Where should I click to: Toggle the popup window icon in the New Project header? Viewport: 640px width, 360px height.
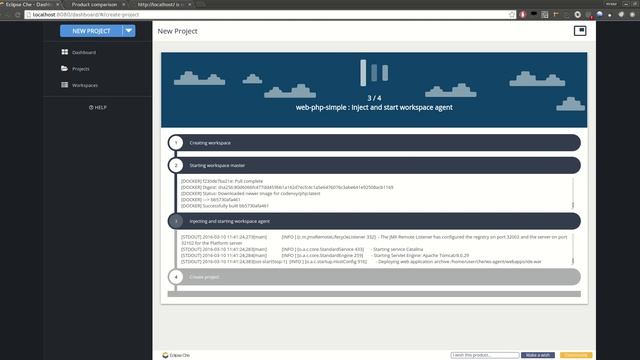[580, 31]
